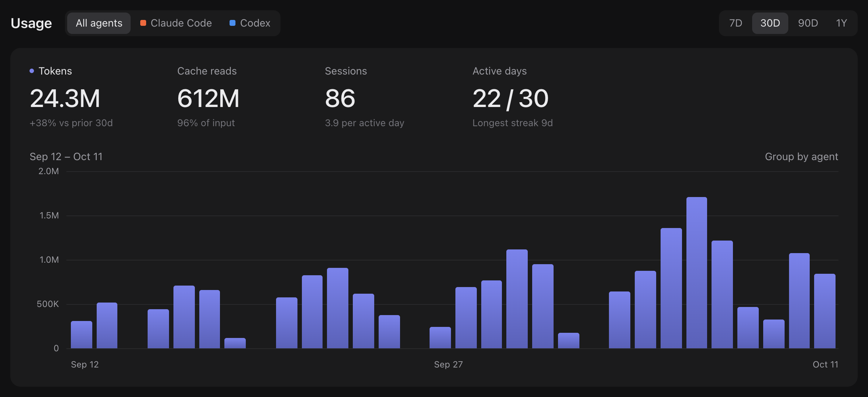Select the Tokens metric

click(x=55, y=71)
